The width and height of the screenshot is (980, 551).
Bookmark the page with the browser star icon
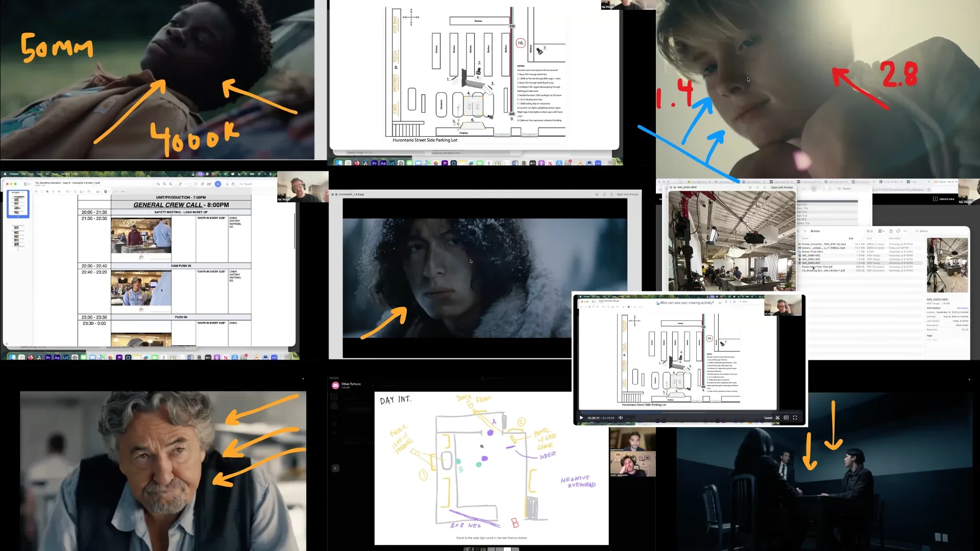(x=929, y=190)
